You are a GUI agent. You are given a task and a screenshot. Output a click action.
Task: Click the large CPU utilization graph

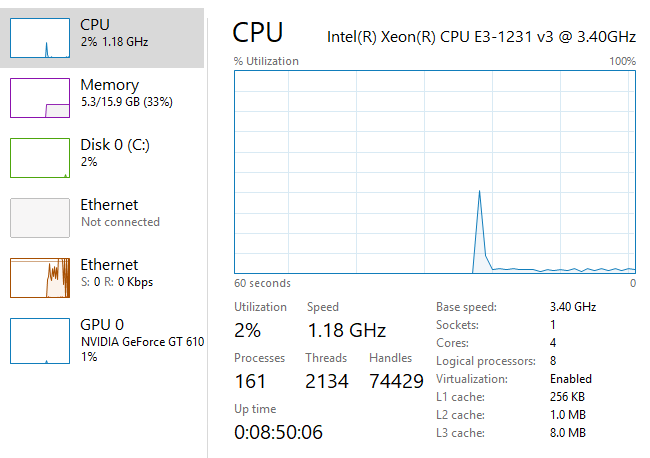(x=435, y=170)
